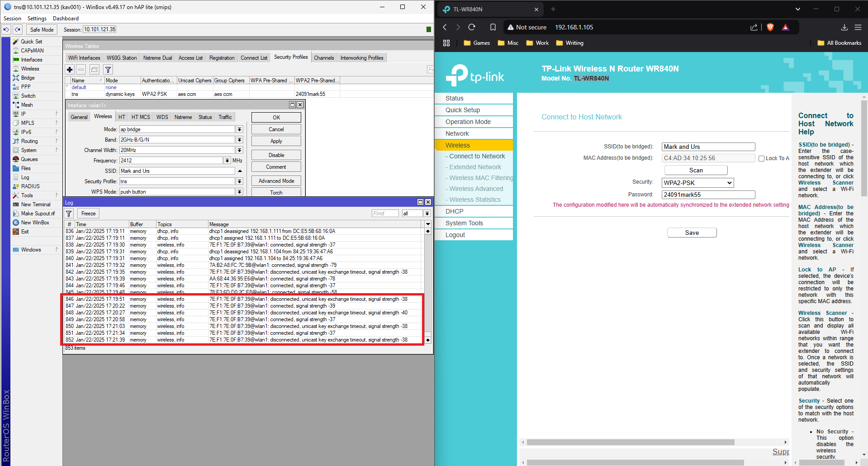This screenshot has width=868, height=466.
Task: Open the WPS Mode dropdown arrow
Action: click(239, 192)
